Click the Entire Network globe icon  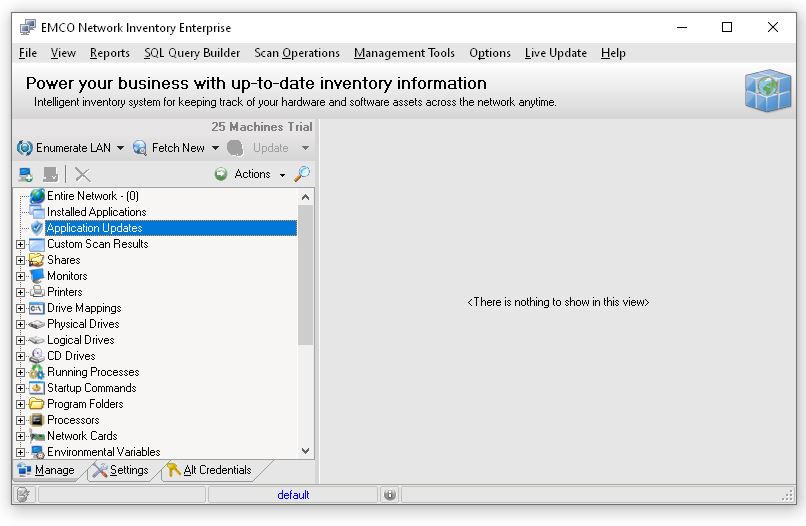[x=37, y=196]
